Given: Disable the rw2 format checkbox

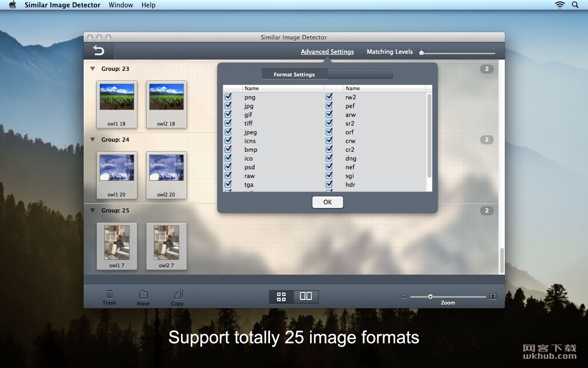Looking at the screenshot, I should coord(329,97).
